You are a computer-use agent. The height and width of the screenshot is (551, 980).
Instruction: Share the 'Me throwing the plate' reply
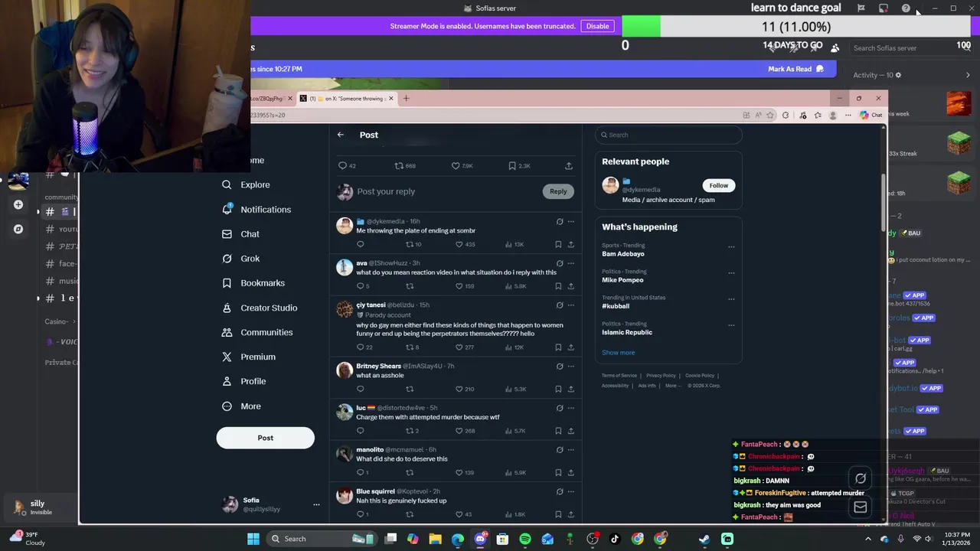tap(570, 244)
